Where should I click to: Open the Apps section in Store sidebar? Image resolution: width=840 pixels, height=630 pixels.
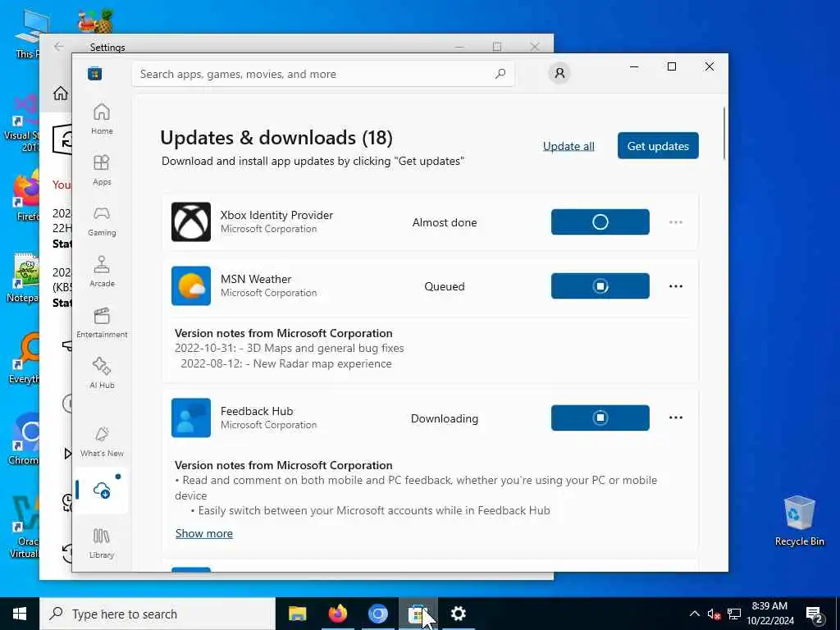click(x=102, y=170)
